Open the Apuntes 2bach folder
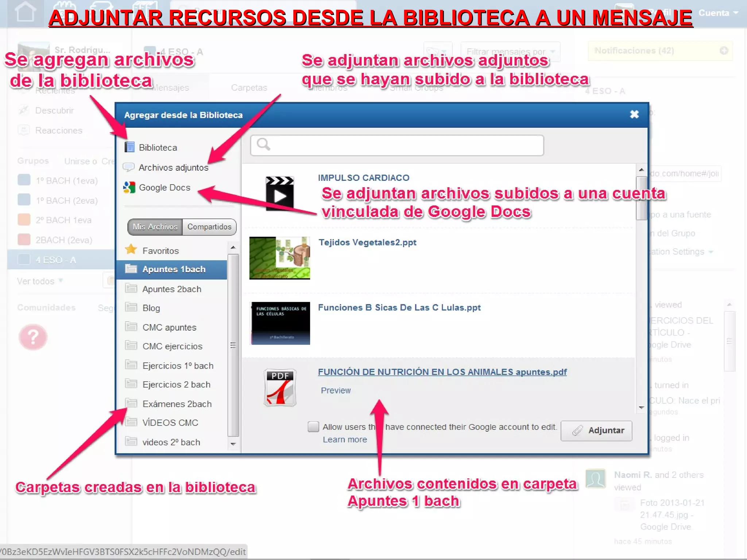This screenshot has height=560, width=747. pyautogui.click(x=163, y=289)
